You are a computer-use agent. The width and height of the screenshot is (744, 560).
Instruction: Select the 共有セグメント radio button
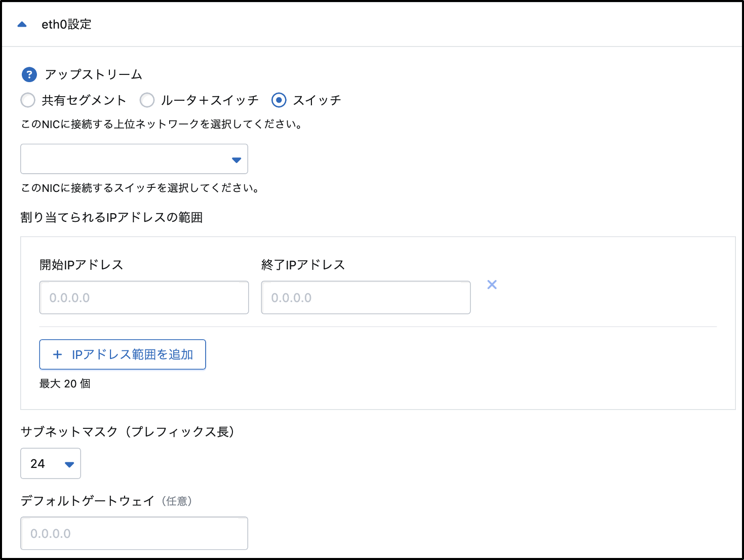pos(28,100)
